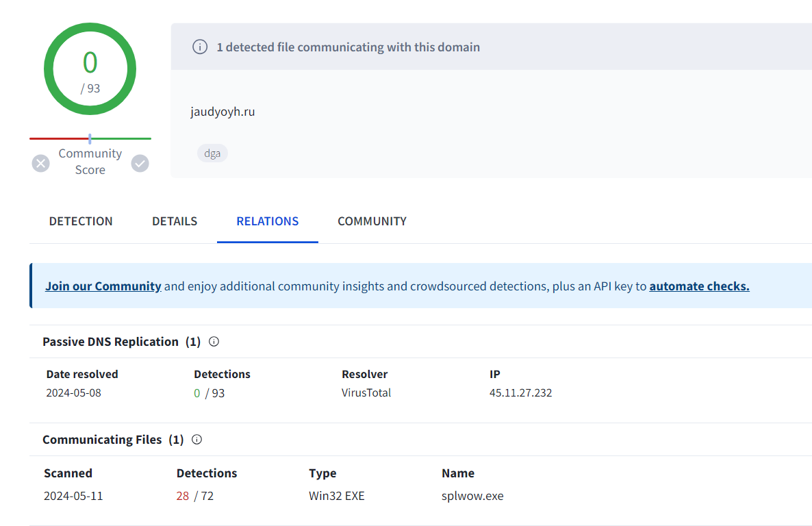Click the green 0/93 detection score circle
The width and height of the screenshot is (812, 526).
[90, 69]
